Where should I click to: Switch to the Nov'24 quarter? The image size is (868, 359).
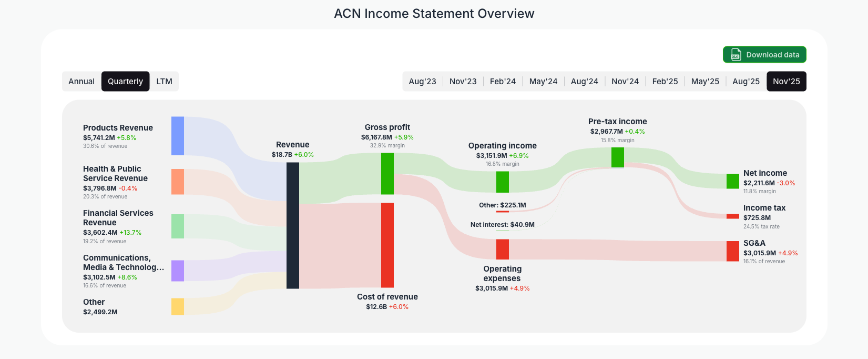pyautogui.click(x=625, y=81)
